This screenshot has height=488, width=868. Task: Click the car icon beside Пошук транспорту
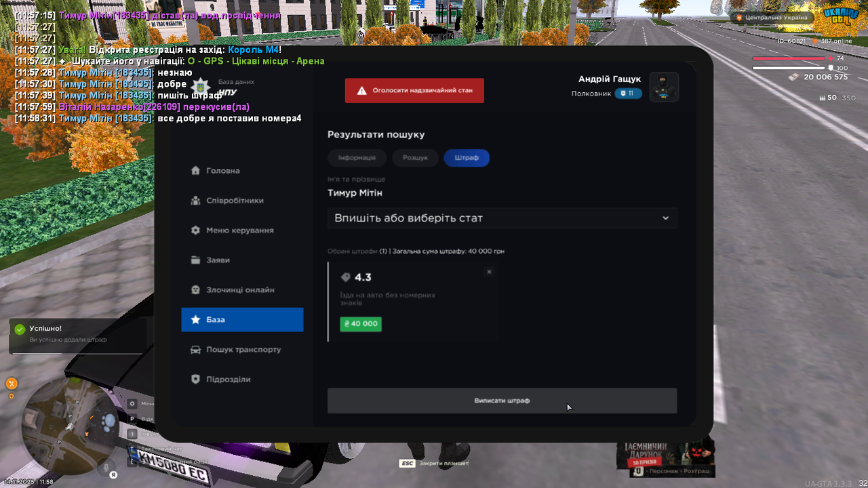(195, 350)
